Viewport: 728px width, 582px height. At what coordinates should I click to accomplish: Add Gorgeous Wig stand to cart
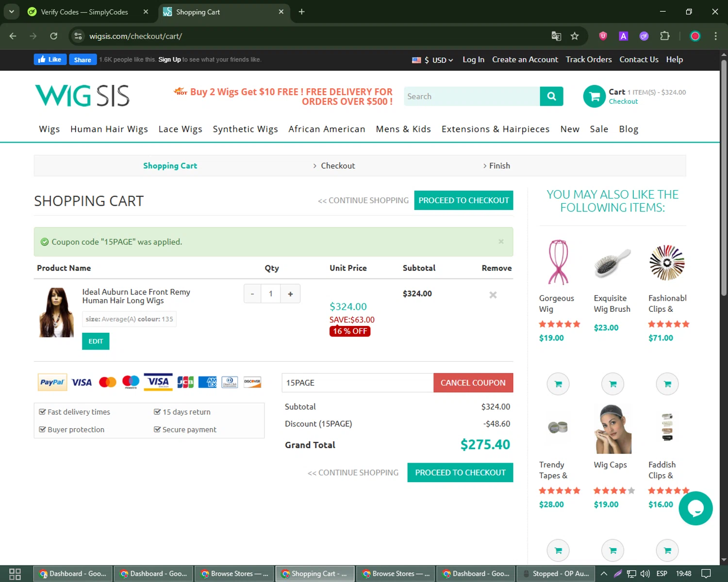tap(558, 384)
